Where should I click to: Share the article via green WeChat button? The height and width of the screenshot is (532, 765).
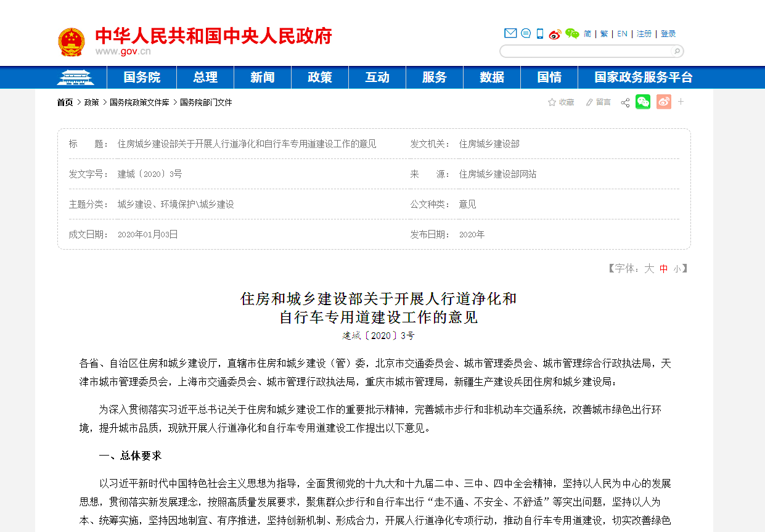pyautogui.click(x=643, y=102)
